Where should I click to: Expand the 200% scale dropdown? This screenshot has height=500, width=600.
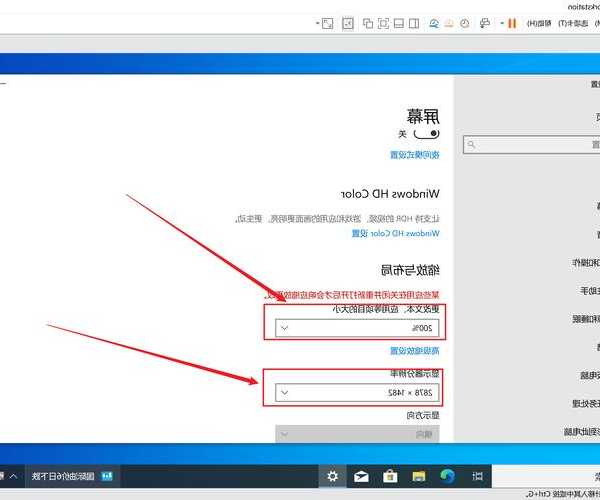(x=356, y=327)
